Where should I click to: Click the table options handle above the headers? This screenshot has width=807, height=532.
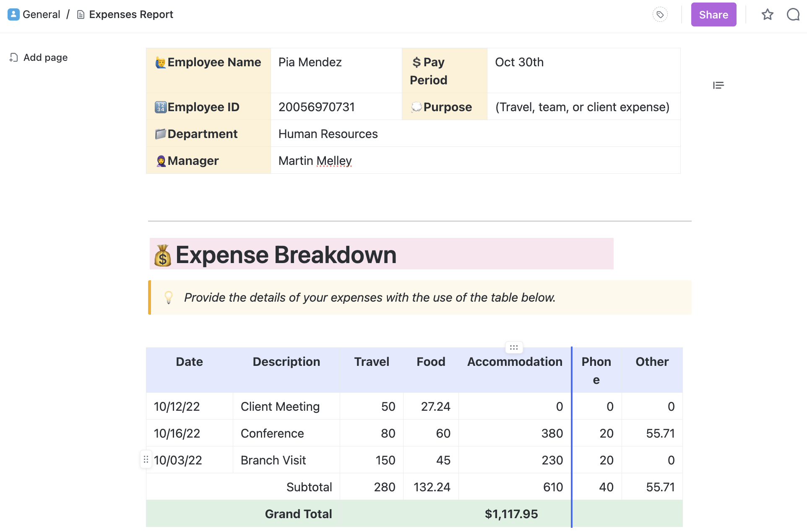(514, 347)
